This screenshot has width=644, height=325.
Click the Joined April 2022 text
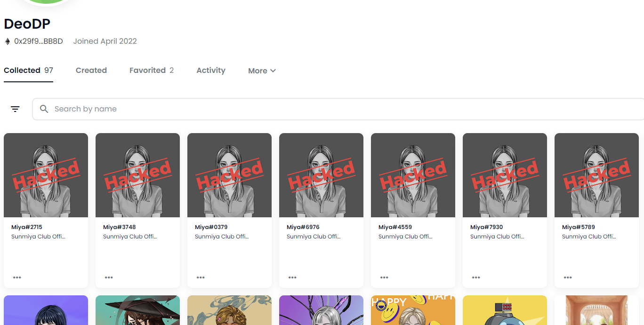pos(105,41)
